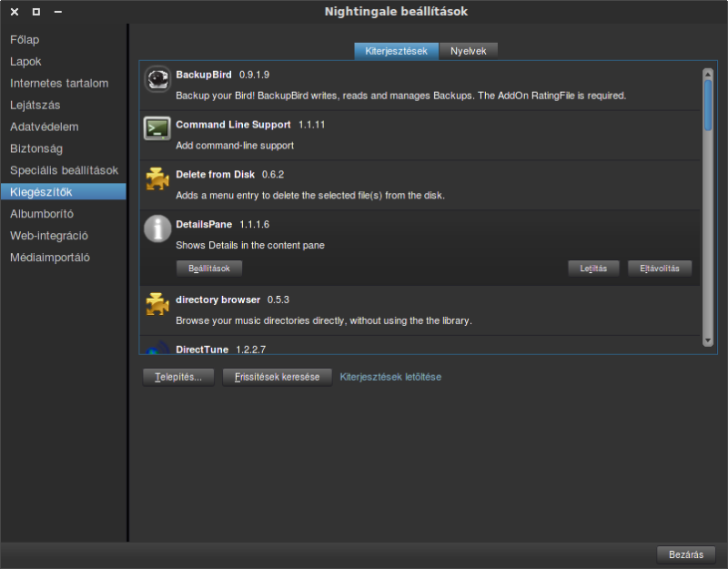Click the extension list scrollbar thumb
728x569 pixels.
708,106
